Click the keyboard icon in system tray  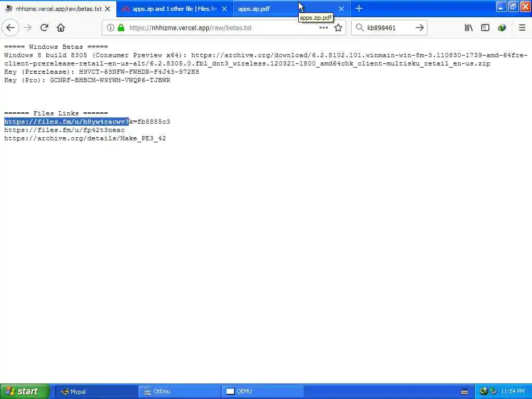coord(464,392)
